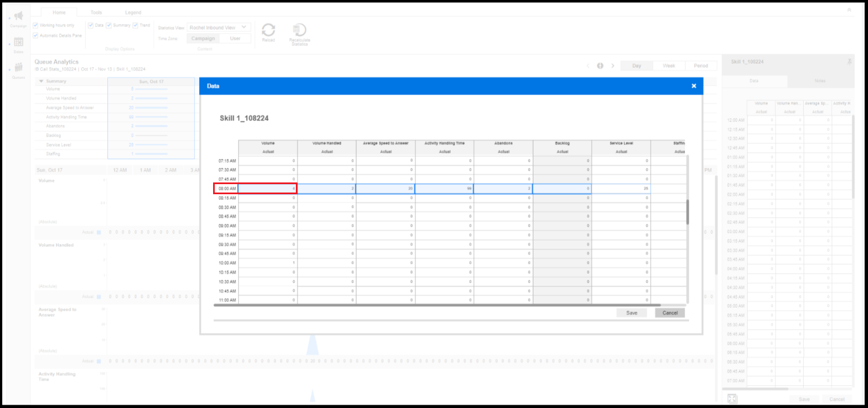The width and height of the screenshot is (868, 408).
Task: Pin the Skill 1_108224 details pane
Action: [851, 62]
